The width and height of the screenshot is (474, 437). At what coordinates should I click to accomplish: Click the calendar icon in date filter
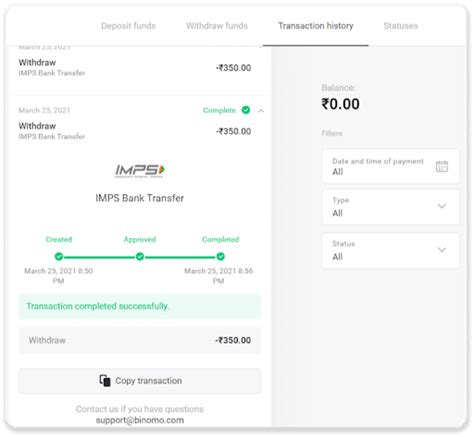(442, 166)
